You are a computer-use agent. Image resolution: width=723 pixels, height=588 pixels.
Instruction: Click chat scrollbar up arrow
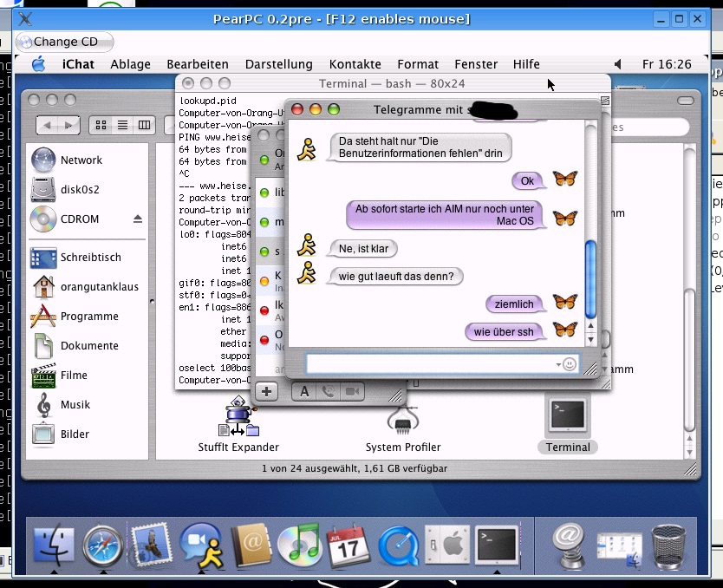[590, 326]
